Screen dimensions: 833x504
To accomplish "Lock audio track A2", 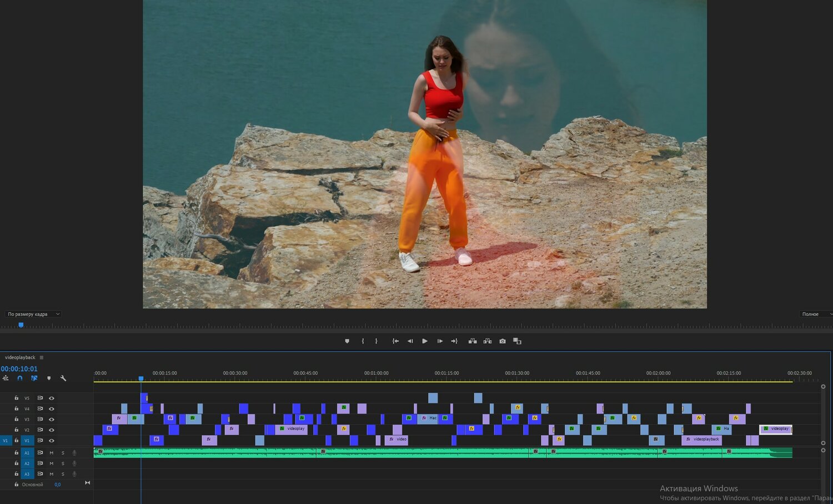I will click(16, 463).
